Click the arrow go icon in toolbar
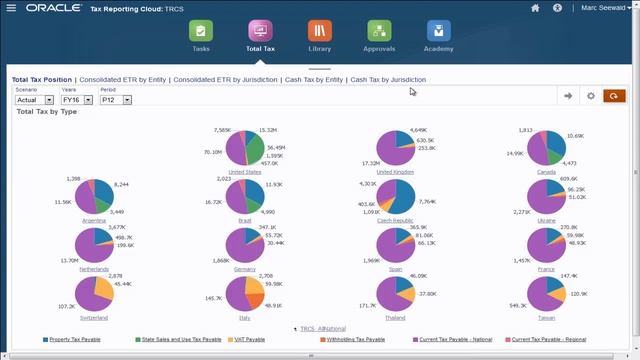This screenshot has width=640, height=360. pyautogui.click(x=568, y=96)
